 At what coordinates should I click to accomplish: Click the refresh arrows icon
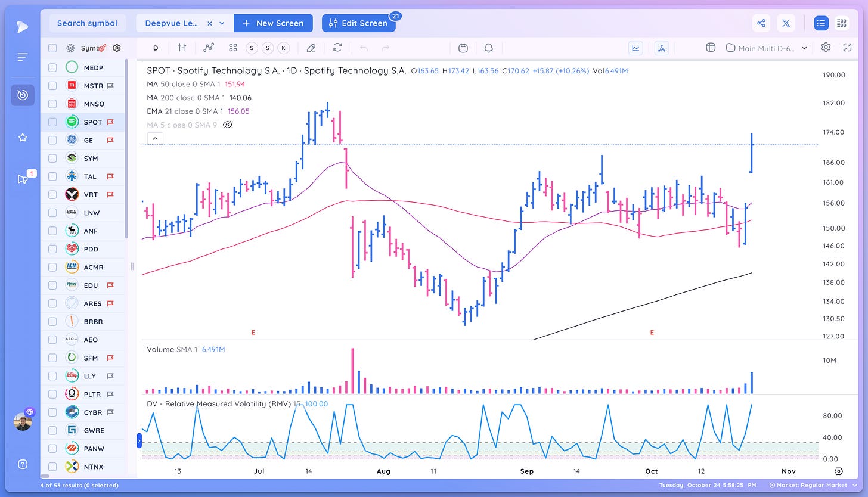(x=338, y=48)
